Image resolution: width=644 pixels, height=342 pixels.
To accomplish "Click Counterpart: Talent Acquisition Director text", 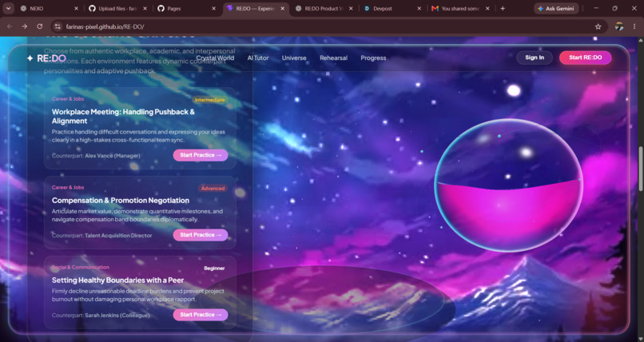I will click(x=101, y=235).
